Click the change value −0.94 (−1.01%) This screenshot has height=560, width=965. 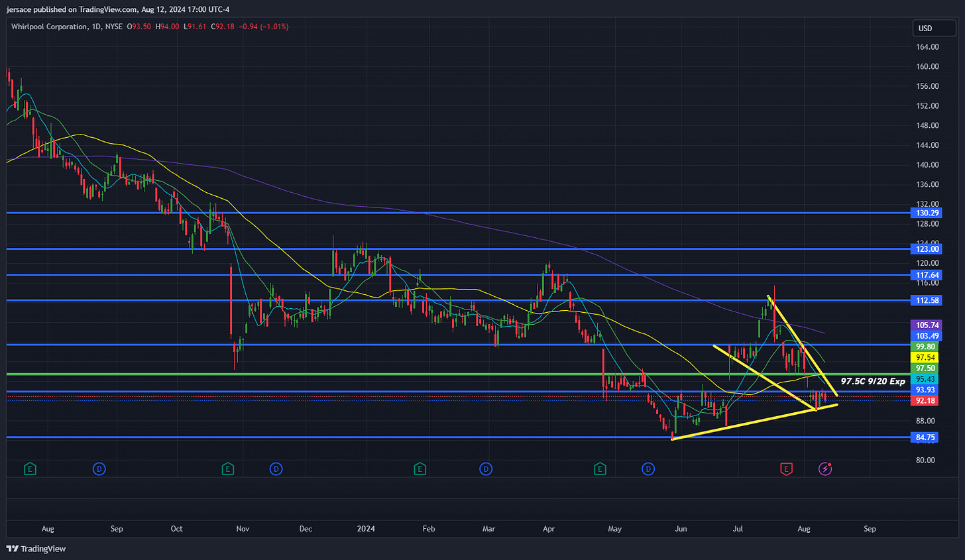[263, 27]
